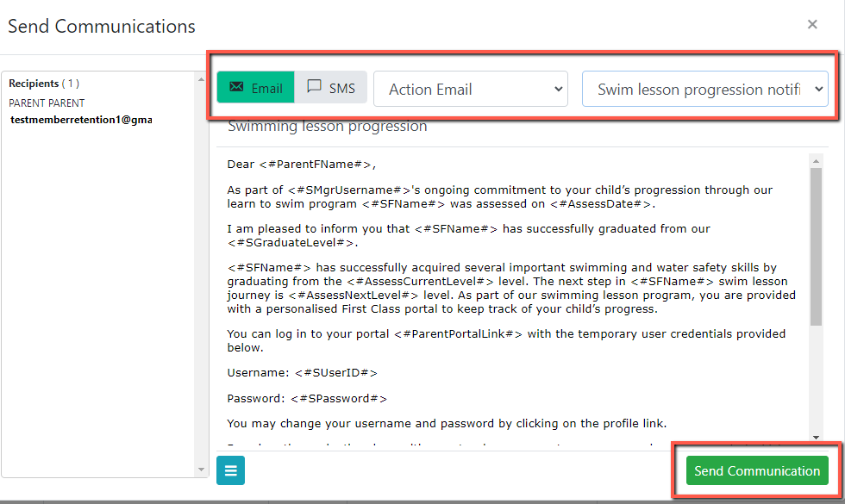The height and width of the screenshot is (504, 845).
Task: Open the teal hamburger menu button
Action: pyautogui.click(x=231, y=470)
